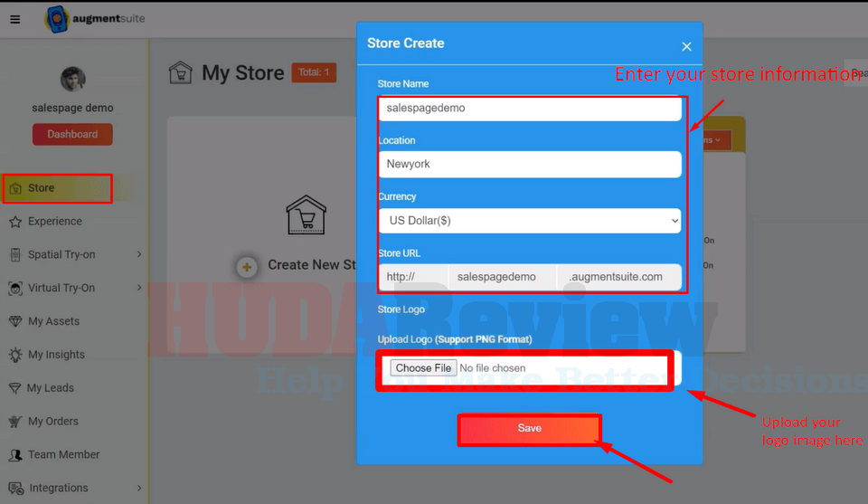Click the Spatial Try-on icon
This screenshot has width=868, height=504.
(15, 255)
